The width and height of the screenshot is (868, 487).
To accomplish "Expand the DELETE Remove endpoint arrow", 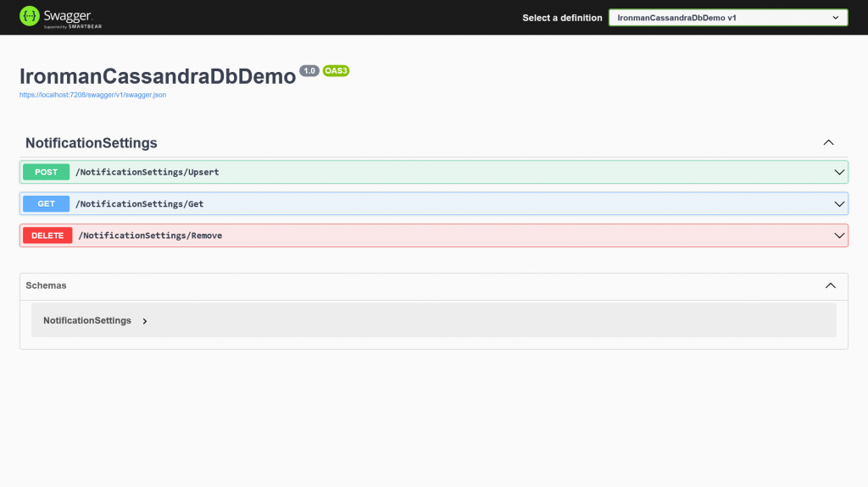I will tap(839, 235).
